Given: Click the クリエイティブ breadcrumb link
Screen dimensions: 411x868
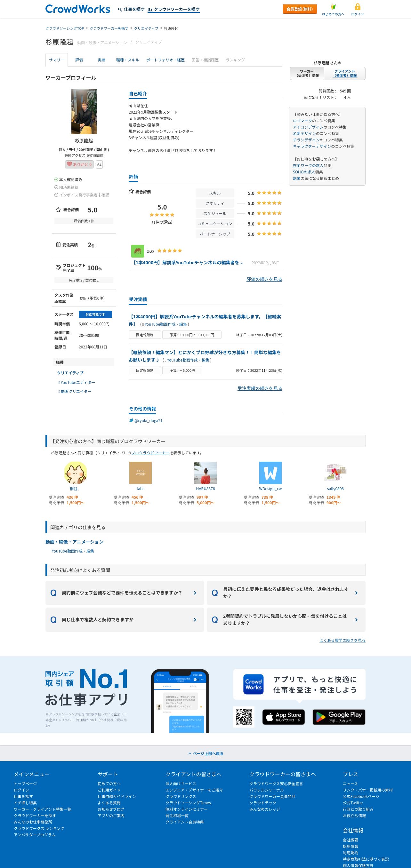Looking at the screenshot, I should [146, 28].
